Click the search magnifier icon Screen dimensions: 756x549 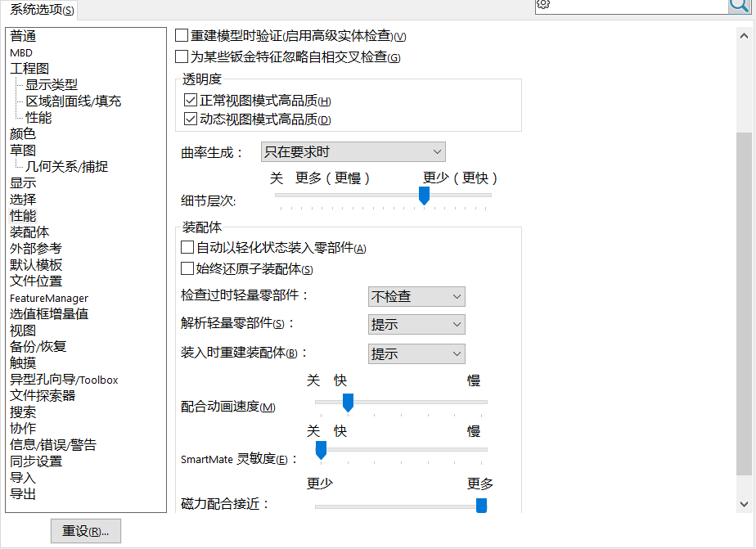739,7
